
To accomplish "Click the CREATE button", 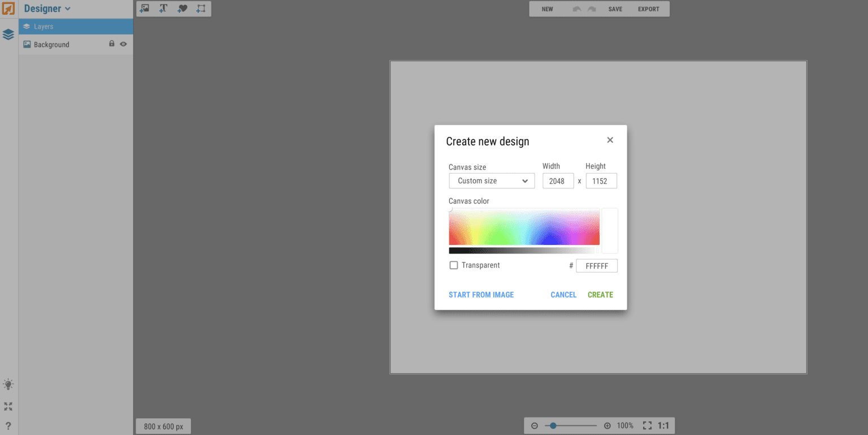I will tap(600, 294).
